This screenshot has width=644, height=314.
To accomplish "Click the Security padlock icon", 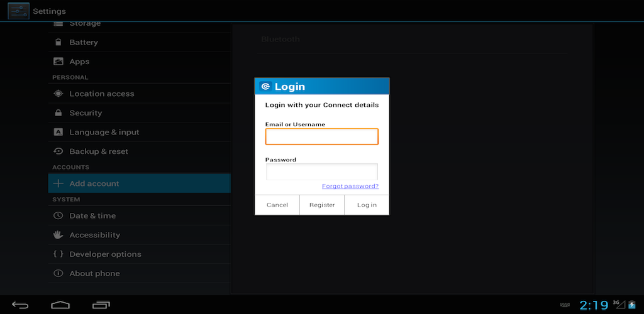I will [58, 113].
